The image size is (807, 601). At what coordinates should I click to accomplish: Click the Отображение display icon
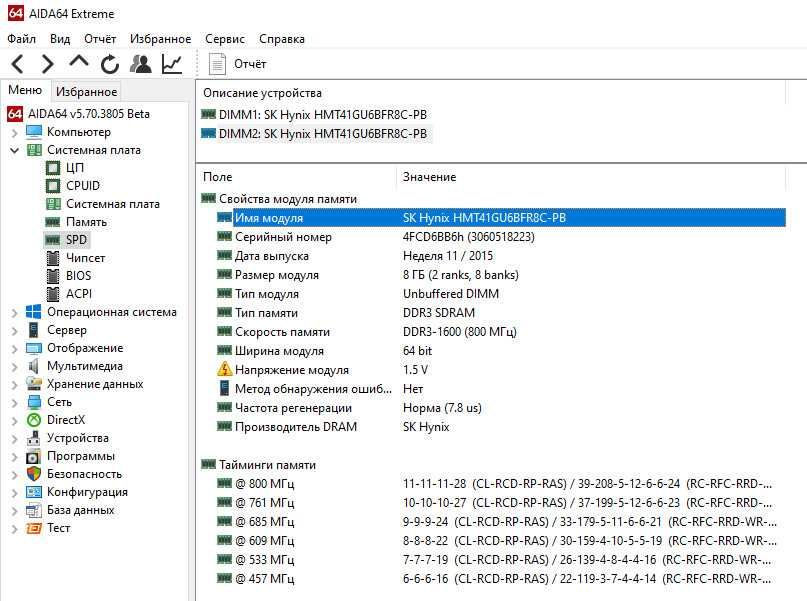pos(34,348)
